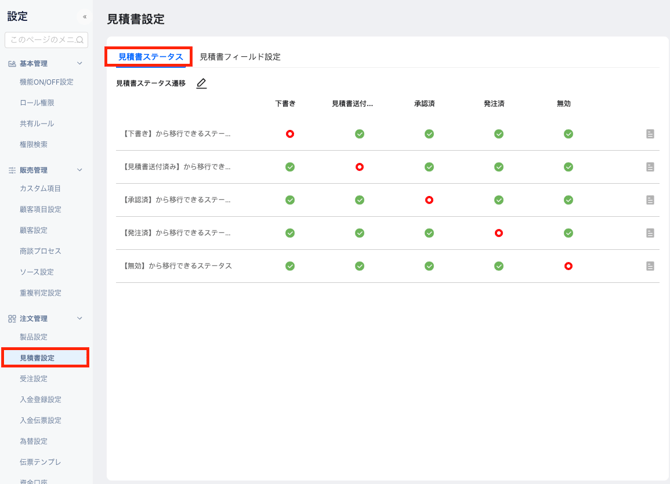Screen dimensions: 670x484
Task: Open ソース設定 menu item
Action: 37,272
